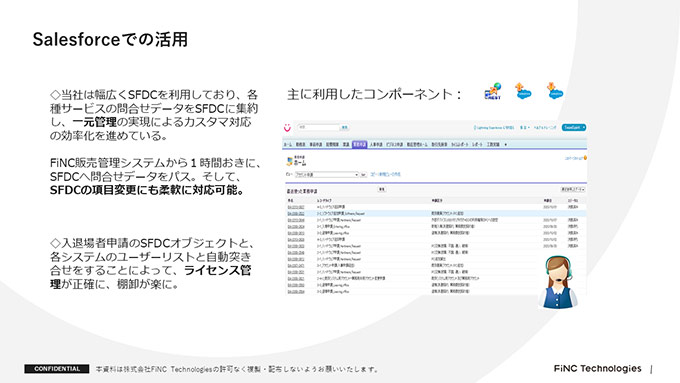Select the highlighted purple tab
Viewport: 680px width, 383px height.
point(360,144)
